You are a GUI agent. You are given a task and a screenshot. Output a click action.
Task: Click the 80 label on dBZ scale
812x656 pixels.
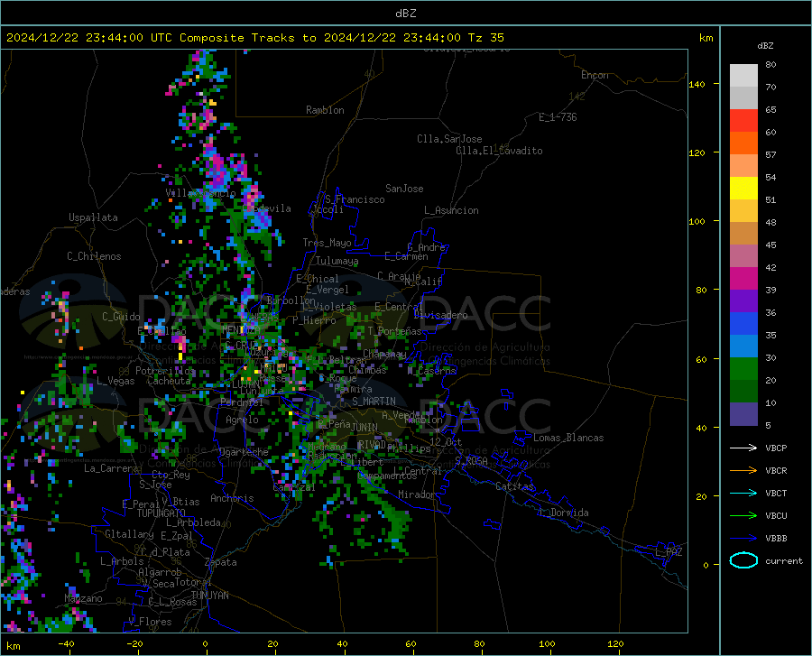(x=770, y=65)
